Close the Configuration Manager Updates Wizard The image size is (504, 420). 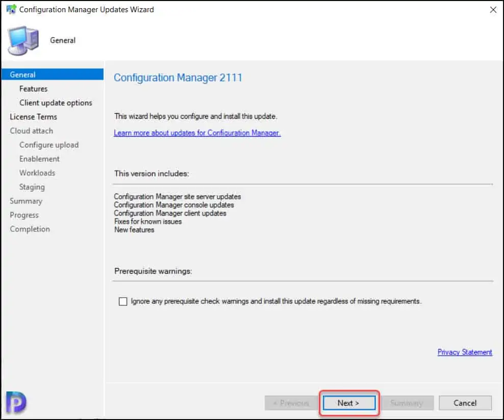coord(493,10)
